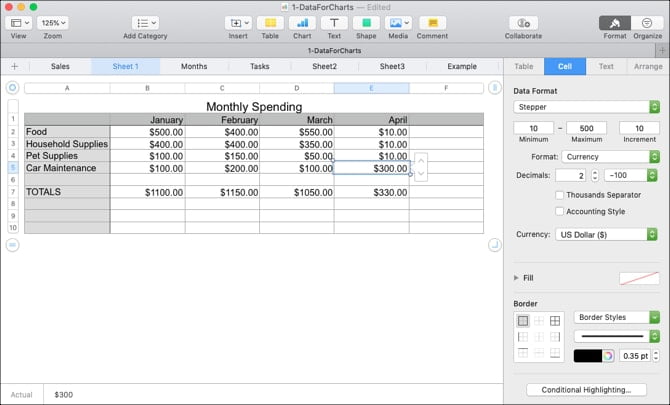Click the Insert toolbar icon

click(x=238, y=22)
